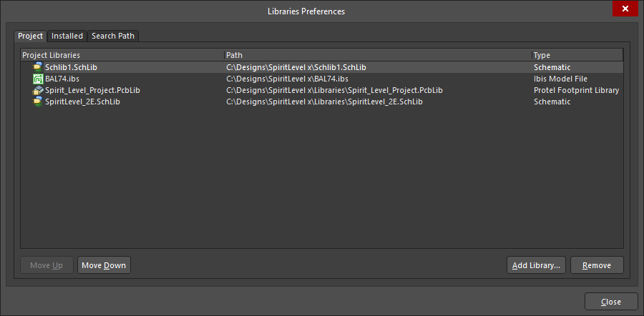Image resolution: width=644 pixels, height=316 pixels.
Task: Click the red X window close button
Action: (x=625, y=9)
